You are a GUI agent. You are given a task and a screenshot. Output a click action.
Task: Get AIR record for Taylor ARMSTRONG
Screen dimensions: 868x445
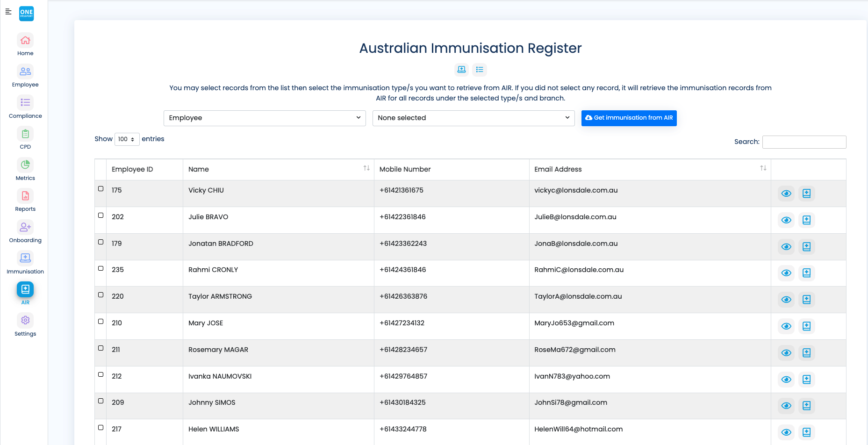click(x=806, y=300)
